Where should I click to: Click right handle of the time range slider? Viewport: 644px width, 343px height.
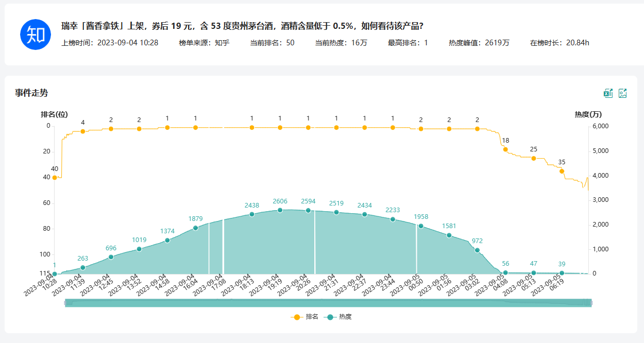591,303
